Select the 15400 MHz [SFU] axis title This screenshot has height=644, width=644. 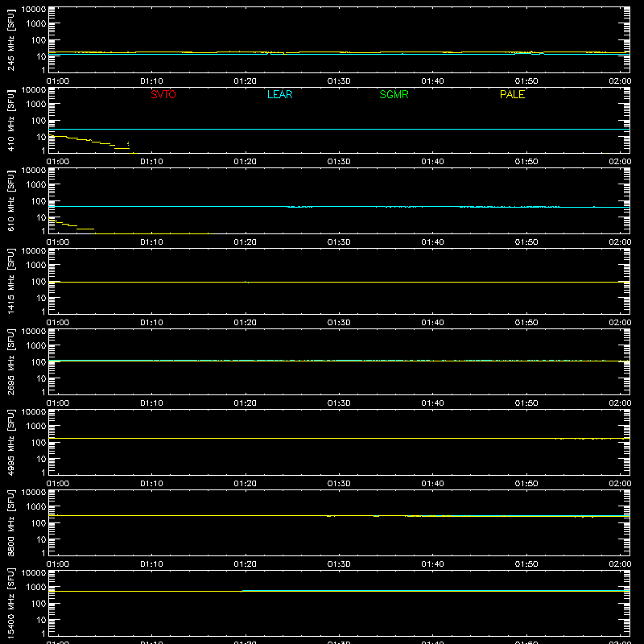pyautogui.click(x=10, y=603)
